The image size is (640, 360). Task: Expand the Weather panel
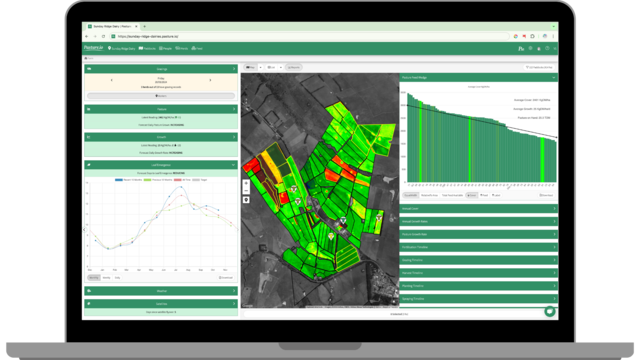pos(161,291)
